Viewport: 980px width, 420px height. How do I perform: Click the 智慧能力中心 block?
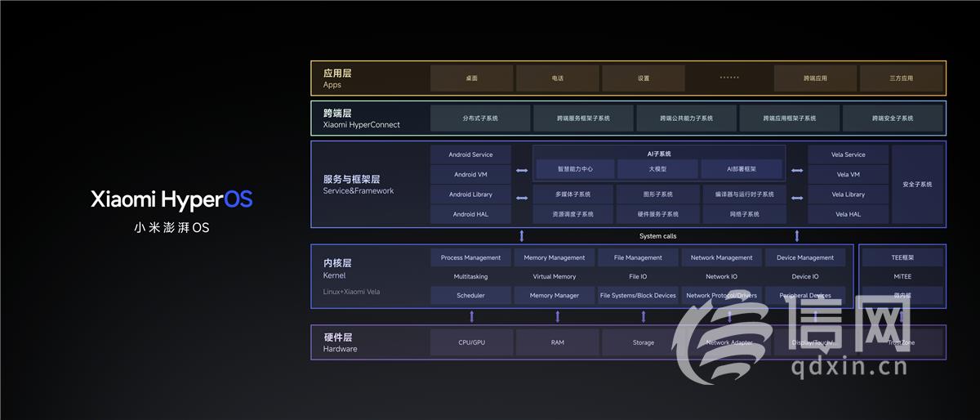pos(575,169)
